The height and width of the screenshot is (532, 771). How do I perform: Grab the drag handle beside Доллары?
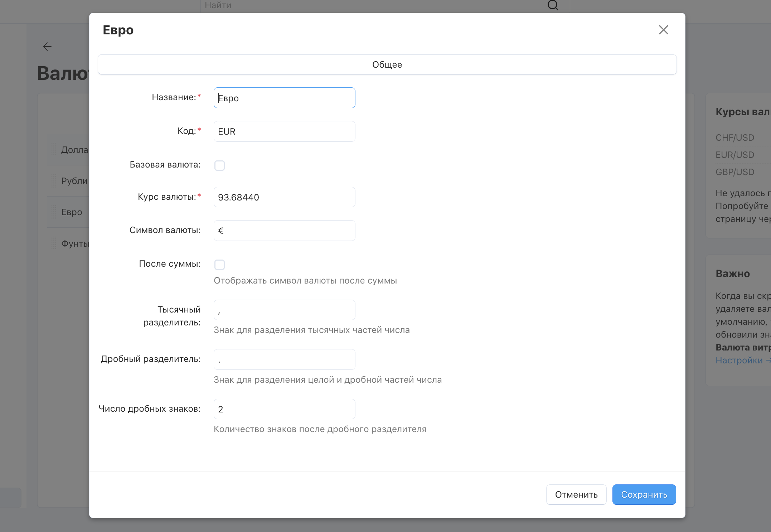point(54,149)
